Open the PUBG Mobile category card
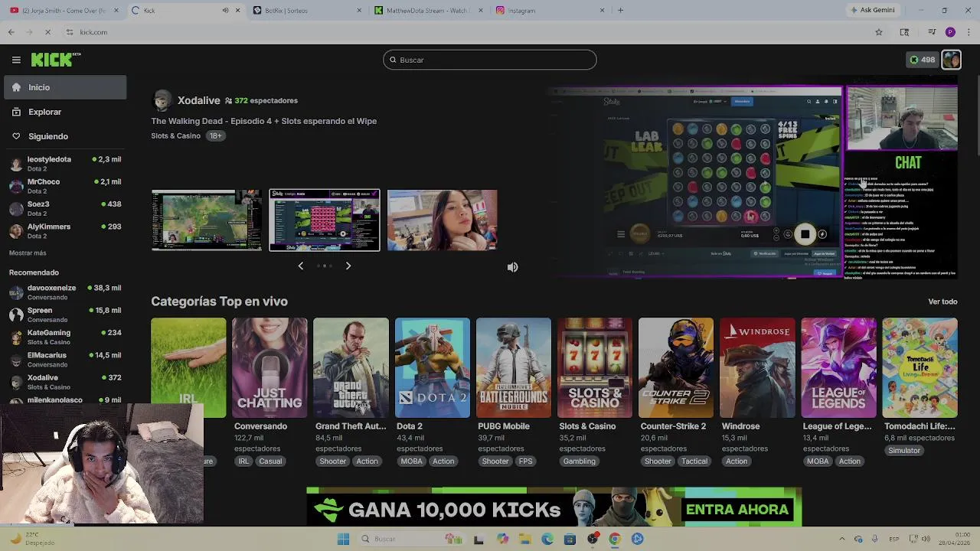Image resolution: width=980 pixels, height=551 pixels. click(x=514, y=367)
